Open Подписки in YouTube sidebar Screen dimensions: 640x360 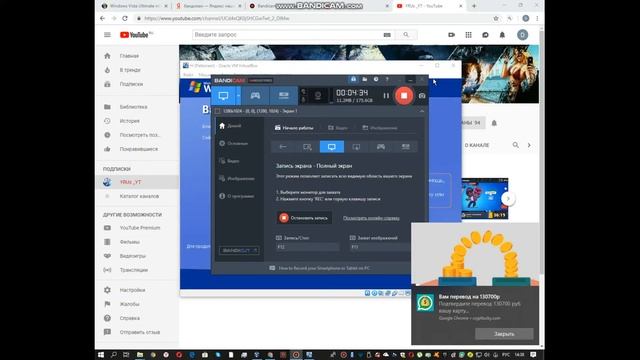[137, 84]
